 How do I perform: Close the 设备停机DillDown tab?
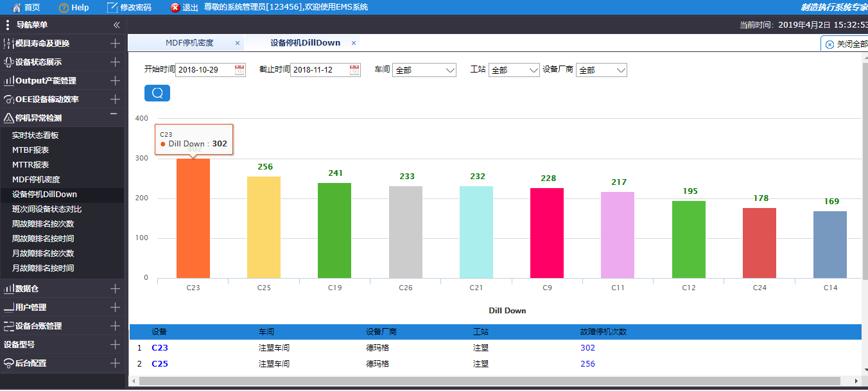[354, 43]
